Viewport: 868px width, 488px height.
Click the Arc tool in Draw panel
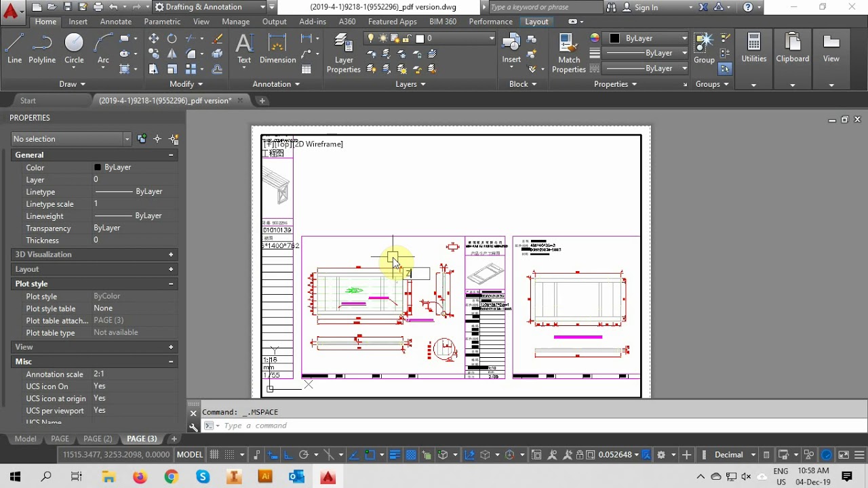click(x=103, y=47)
